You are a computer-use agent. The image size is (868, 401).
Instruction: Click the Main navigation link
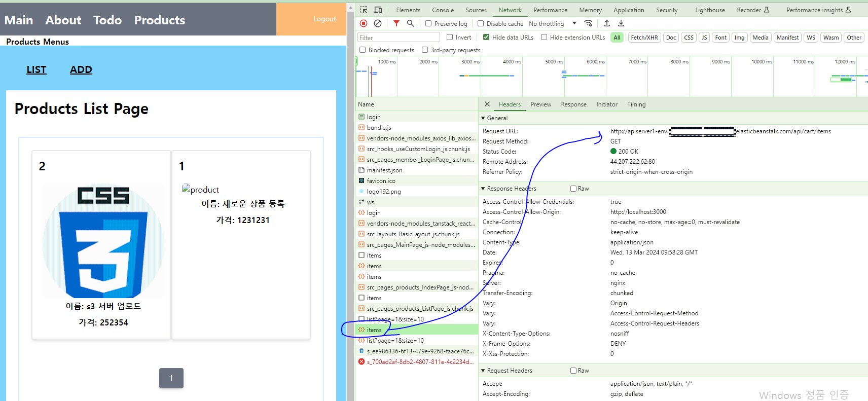pyautogui.click(x=19, y=20)
